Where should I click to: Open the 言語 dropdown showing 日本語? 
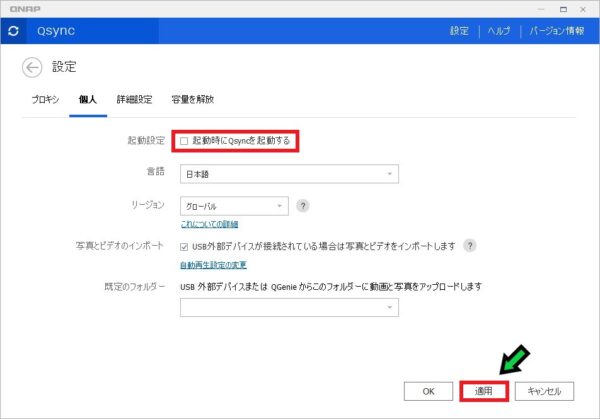click(x=289, y=174)
